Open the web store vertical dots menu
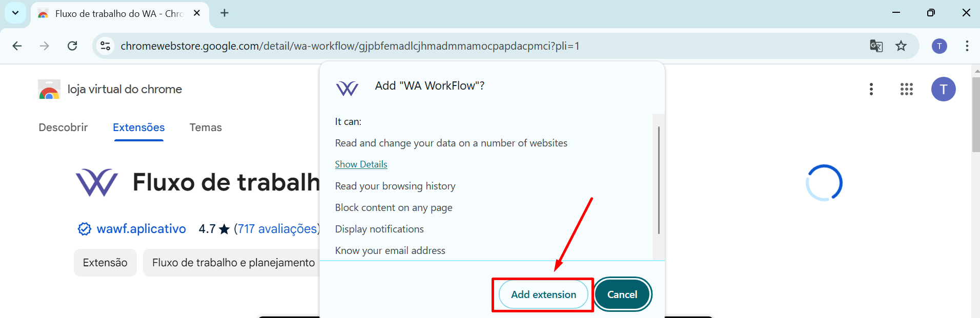This screenshot has width=980, height=318. tap(871, 89)
